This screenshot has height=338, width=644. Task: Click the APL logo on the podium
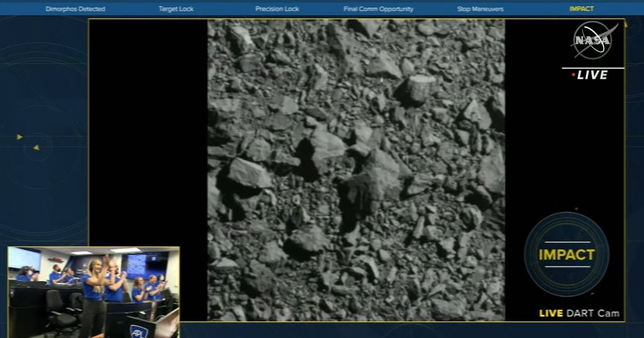click(138, 332)
